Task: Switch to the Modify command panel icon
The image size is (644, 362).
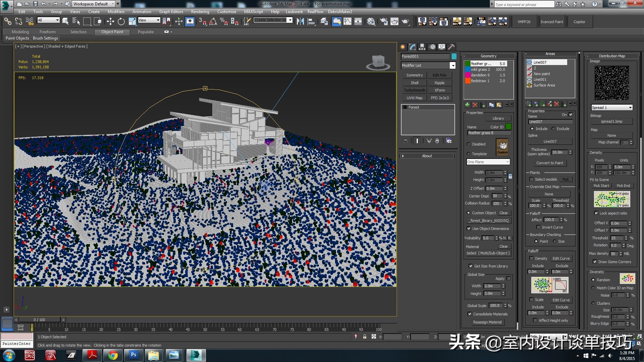Action: 412,47
